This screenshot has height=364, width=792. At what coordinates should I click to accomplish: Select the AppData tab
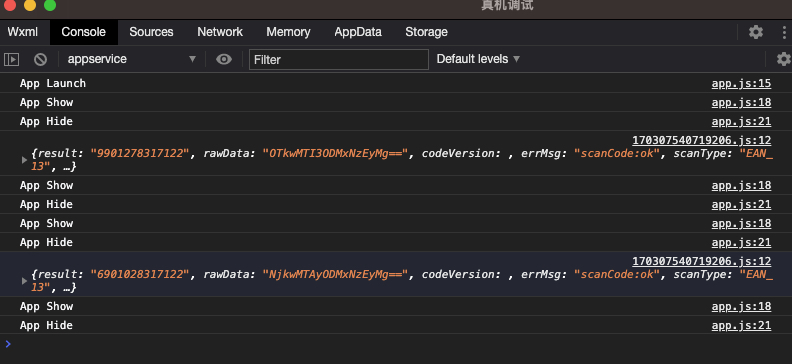tap(358, 32)
